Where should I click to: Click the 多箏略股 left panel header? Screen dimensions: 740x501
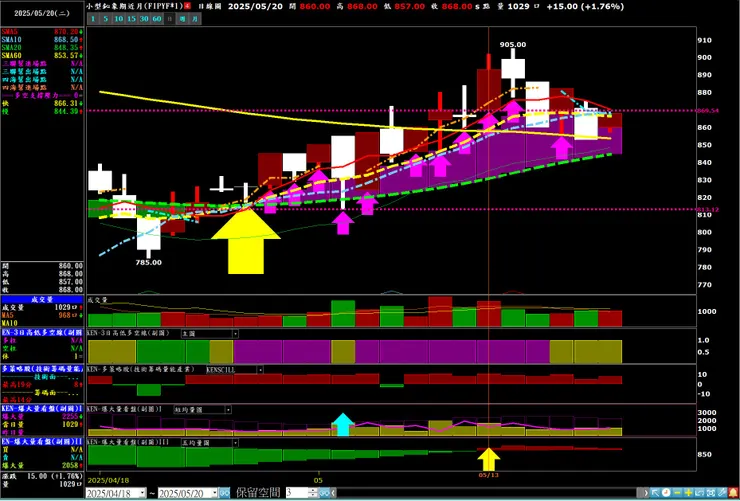pos(42,368)
